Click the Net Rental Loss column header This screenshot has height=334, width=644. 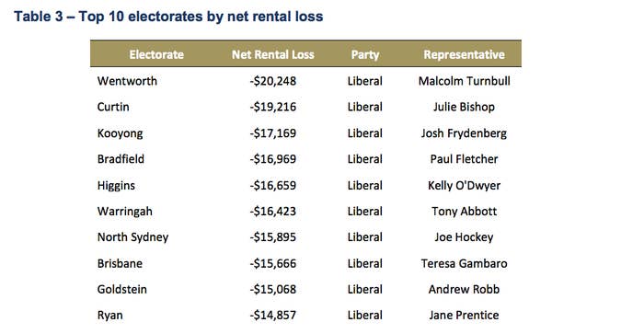pyautogui.click(x=272, y=54)
